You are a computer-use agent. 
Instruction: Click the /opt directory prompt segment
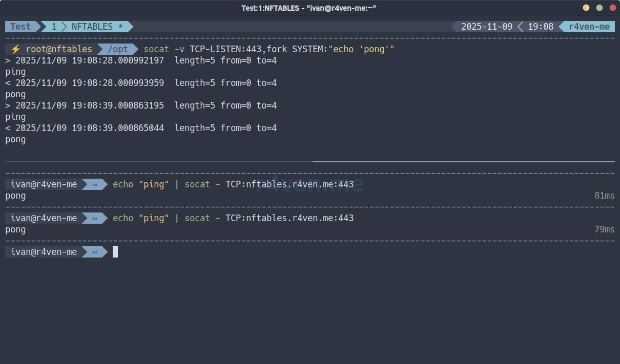click(118, 49)
